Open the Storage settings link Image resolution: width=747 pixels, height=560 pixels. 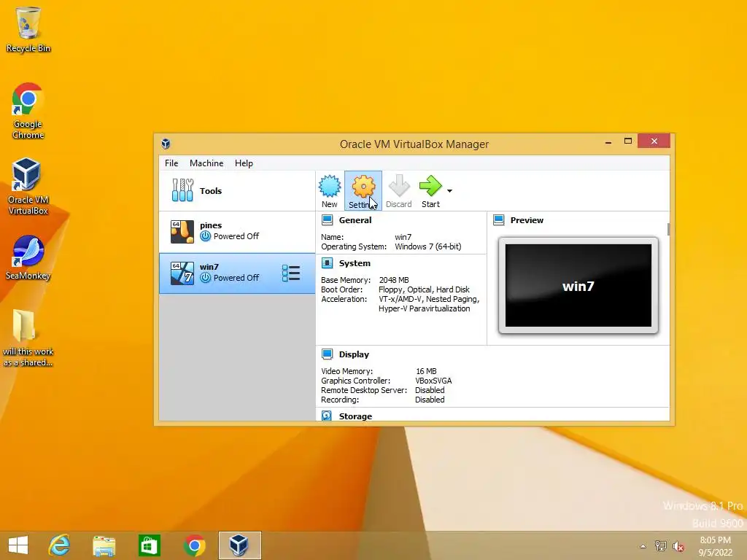point(355,416)
